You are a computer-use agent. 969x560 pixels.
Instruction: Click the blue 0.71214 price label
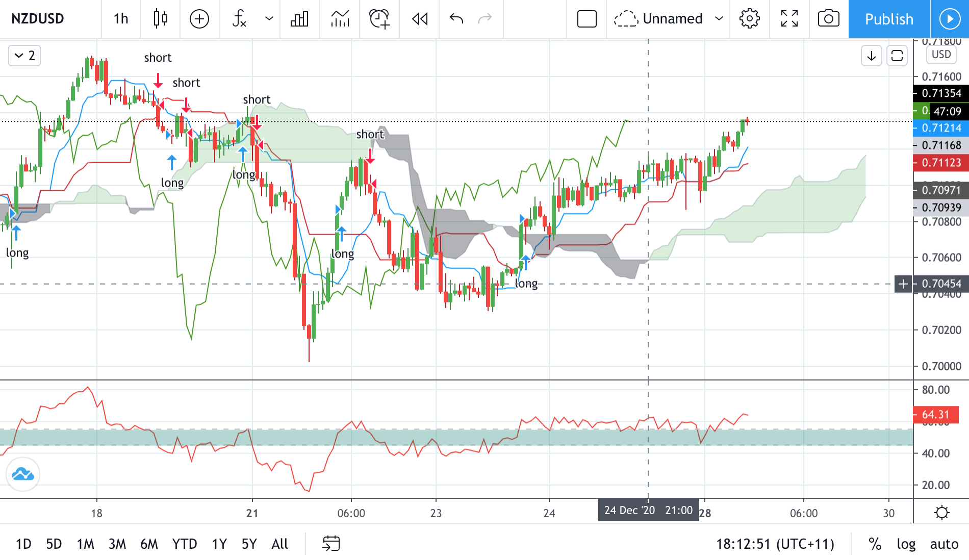click(x=941, y=128)
